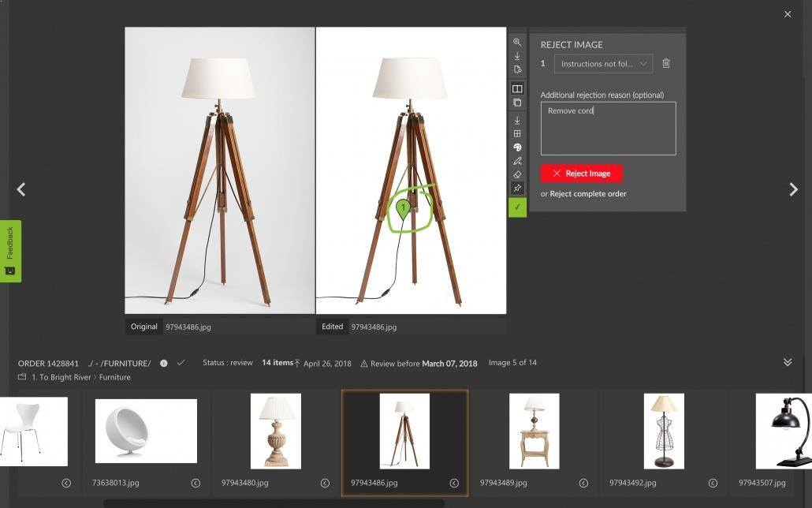Click the REJECT IMAGE panel heading
Image resolution: width=812 pixels, height=508 pixels.
click(572, 45)
